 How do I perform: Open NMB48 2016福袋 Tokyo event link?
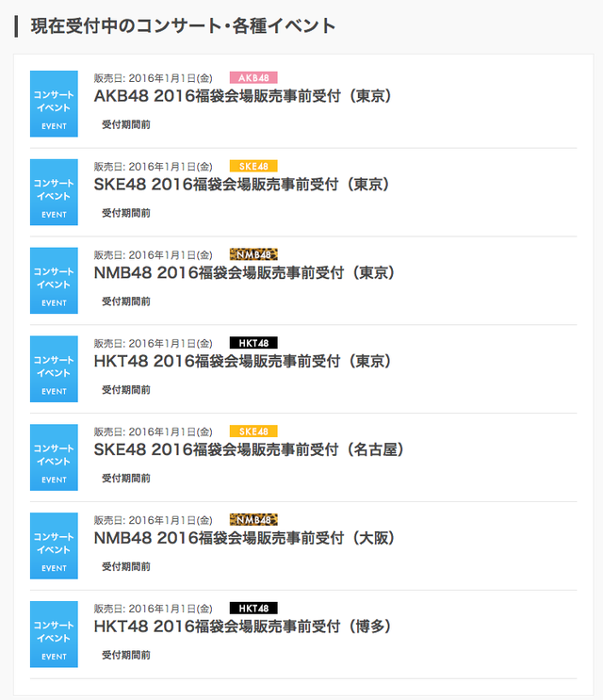[244, 273]
